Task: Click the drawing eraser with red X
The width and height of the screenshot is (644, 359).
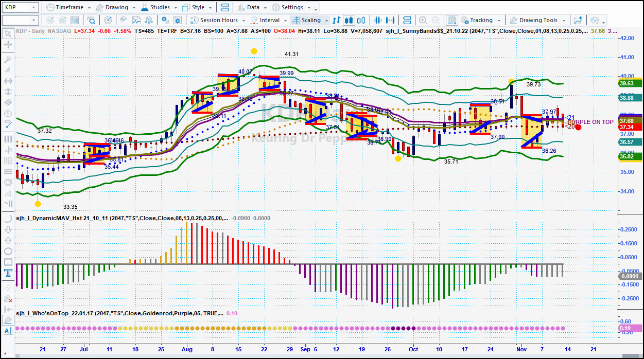Action: point(8,298)
